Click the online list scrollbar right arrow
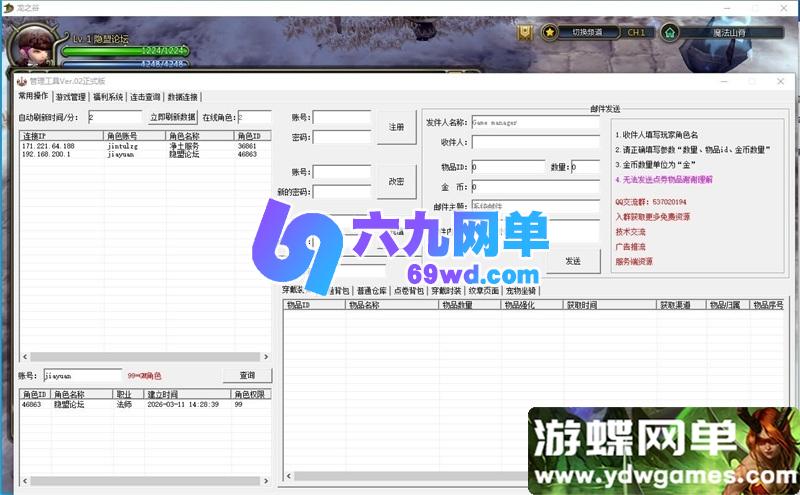Viewport: 800px width, 495px height. point(266,357)
